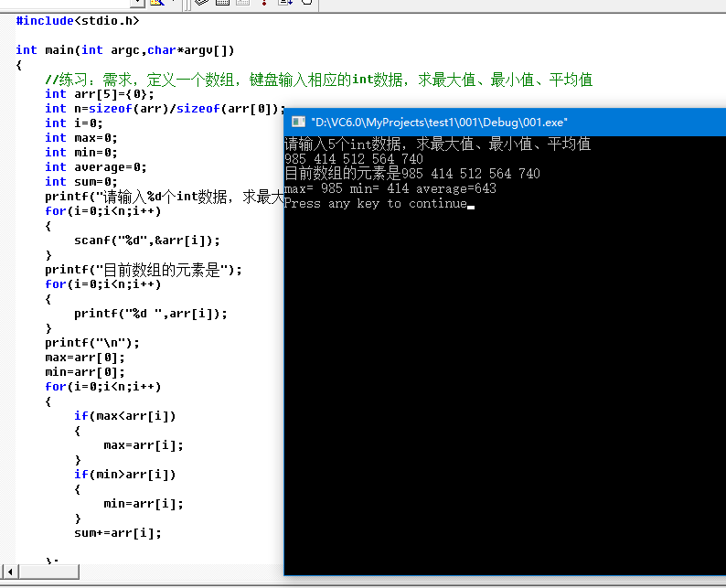The height and width of the screenshot is (588, 726).
Task: Click the line "int sum=0;"
Action: point(81,181)
